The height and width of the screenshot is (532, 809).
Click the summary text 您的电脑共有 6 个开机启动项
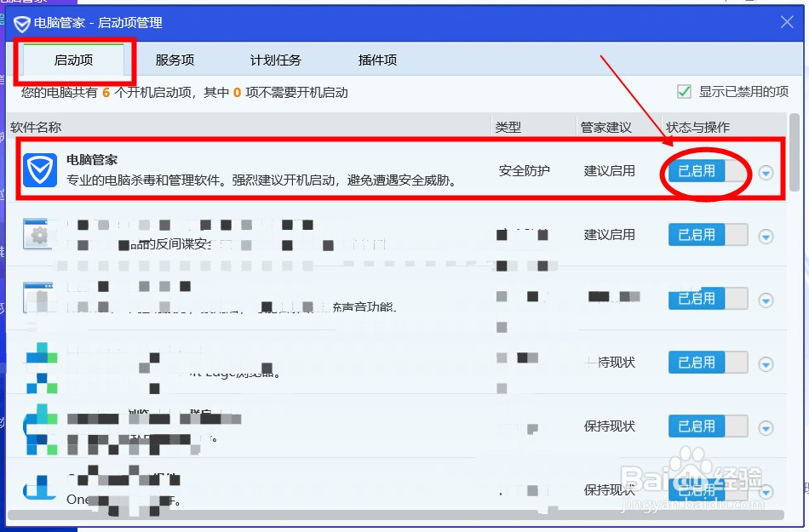coord(184,92)
